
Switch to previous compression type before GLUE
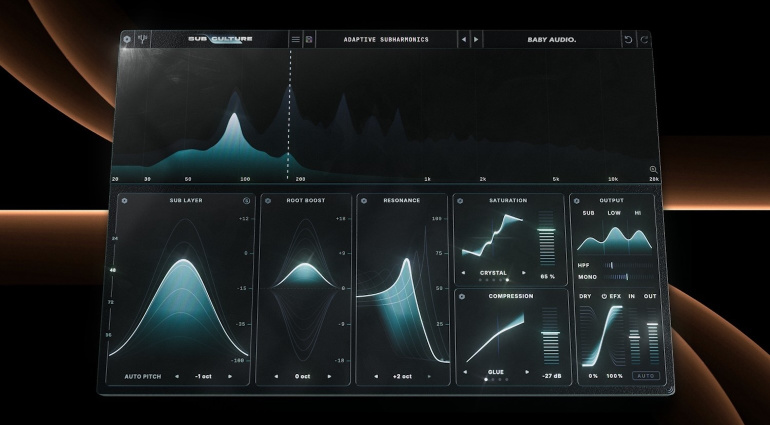point(465,372)
